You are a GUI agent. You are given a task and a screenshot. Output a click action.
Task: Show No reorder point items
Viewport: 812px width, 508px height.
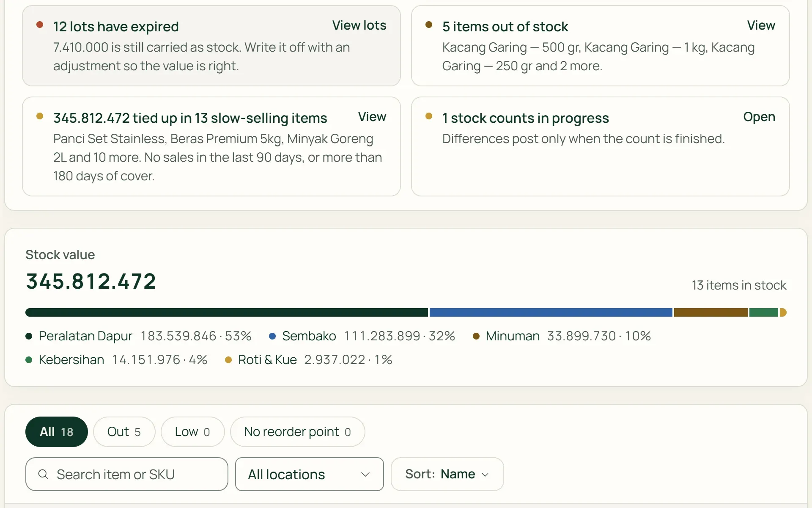coord(297,432)
